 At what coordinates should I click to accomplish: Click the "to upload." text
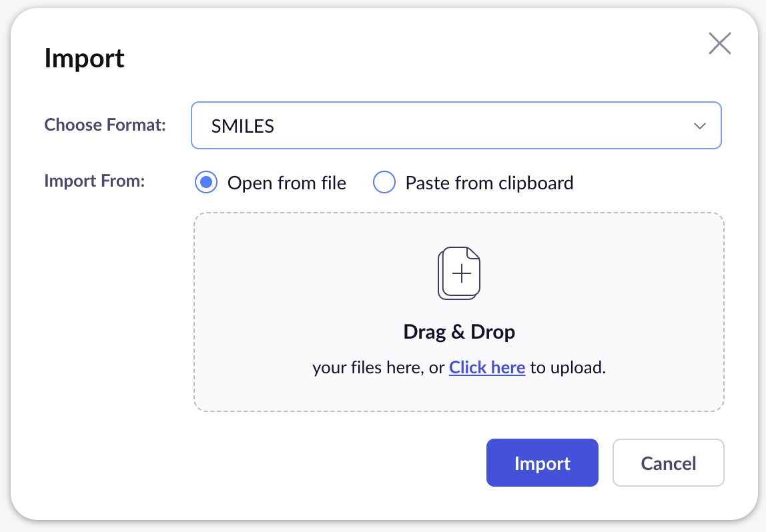568,367
